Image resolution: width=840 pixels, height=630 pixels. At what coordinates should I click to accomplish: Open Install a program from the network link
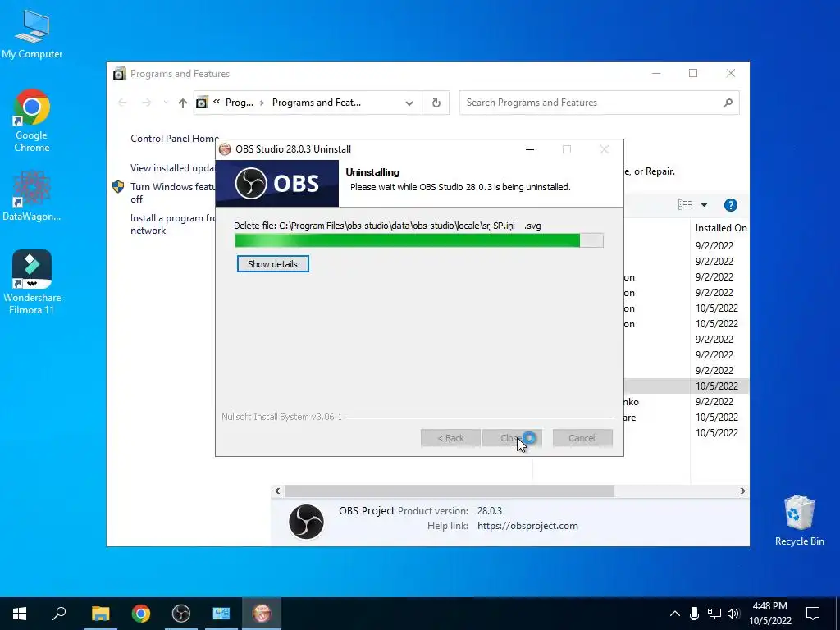(x=172, y=224)
